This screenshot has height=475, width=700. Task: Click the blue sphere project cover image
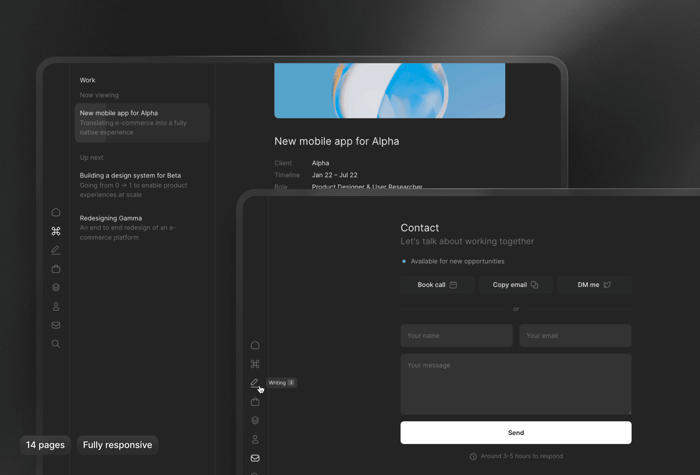point(389,91)
